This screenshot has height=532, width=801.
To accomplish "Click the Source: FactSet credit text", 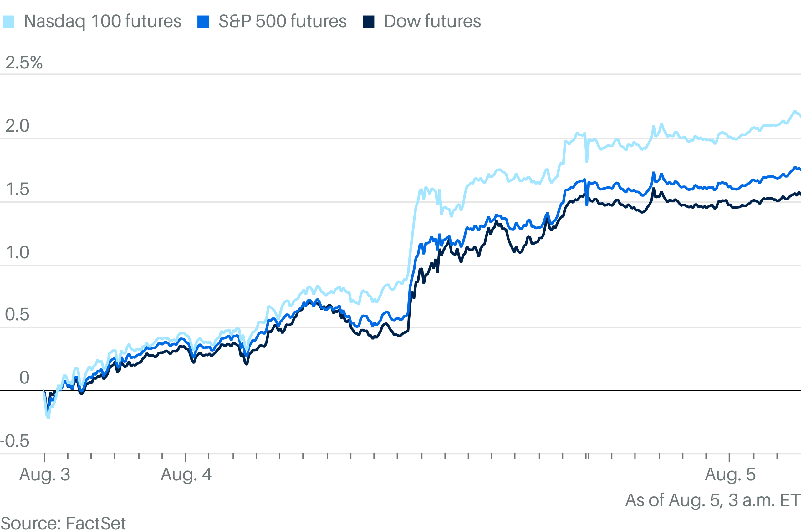I will [63, 524].
